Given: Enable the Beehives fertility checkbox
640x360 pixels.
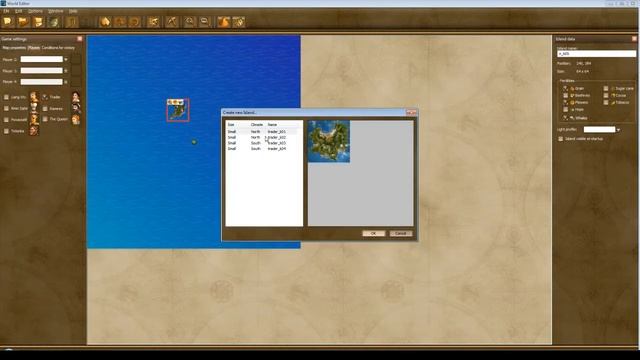Looking at the screenshot, I should [565, 95].
